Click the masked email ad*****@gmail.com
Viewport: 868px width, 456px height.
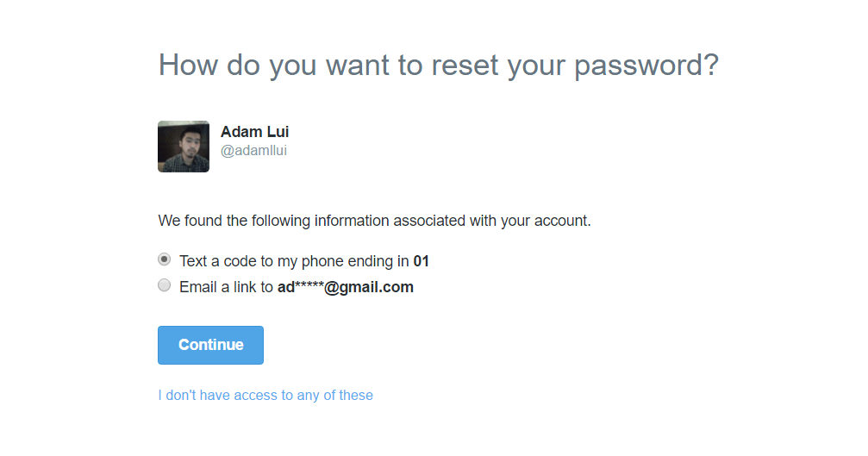(345, 288)
